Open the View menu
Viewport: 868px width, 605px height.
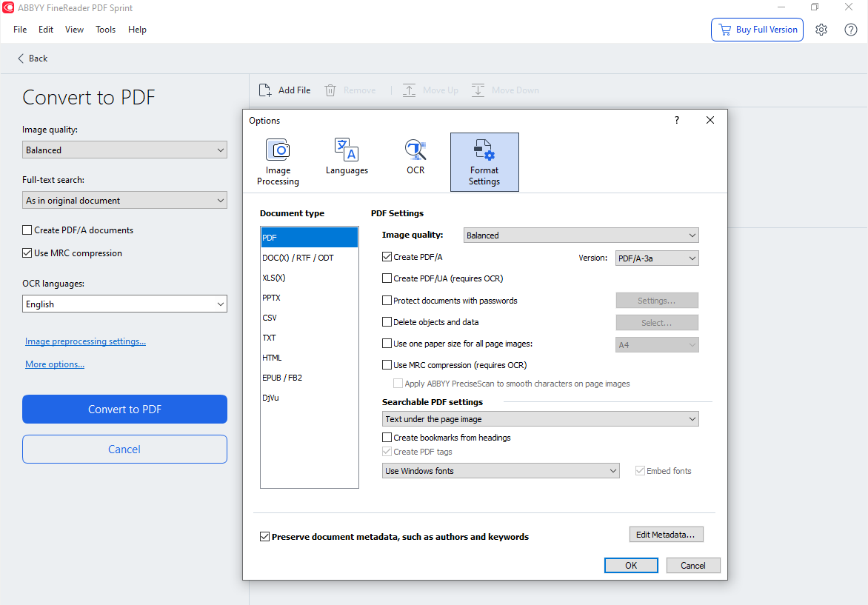click(74, 30)
